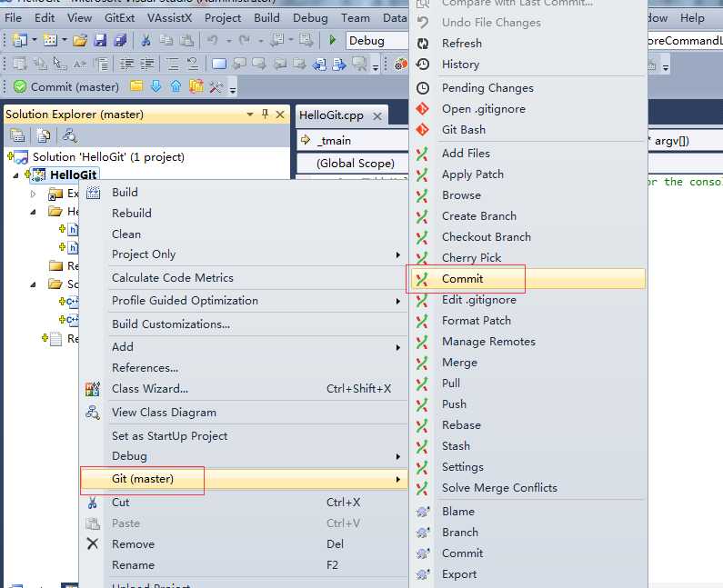Choose Set as StartUp Project
The height and width of the screenshot is (588, 723).
click(245, 436)
